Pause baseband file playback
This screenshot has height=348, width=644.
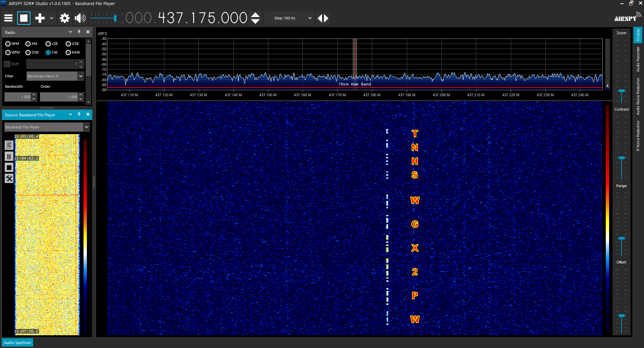(x=9, y=157)
